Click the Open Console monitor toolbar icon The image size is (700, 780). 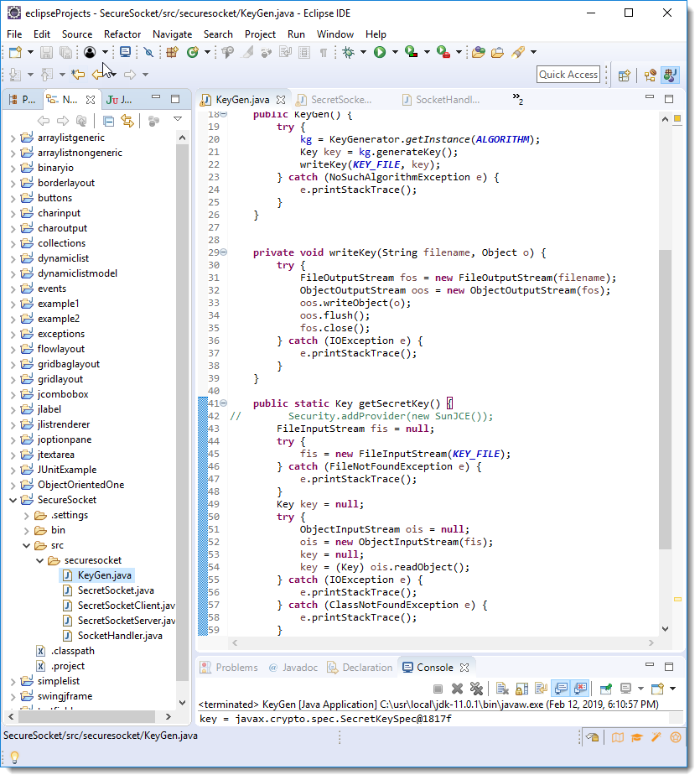tap(125, 52)
